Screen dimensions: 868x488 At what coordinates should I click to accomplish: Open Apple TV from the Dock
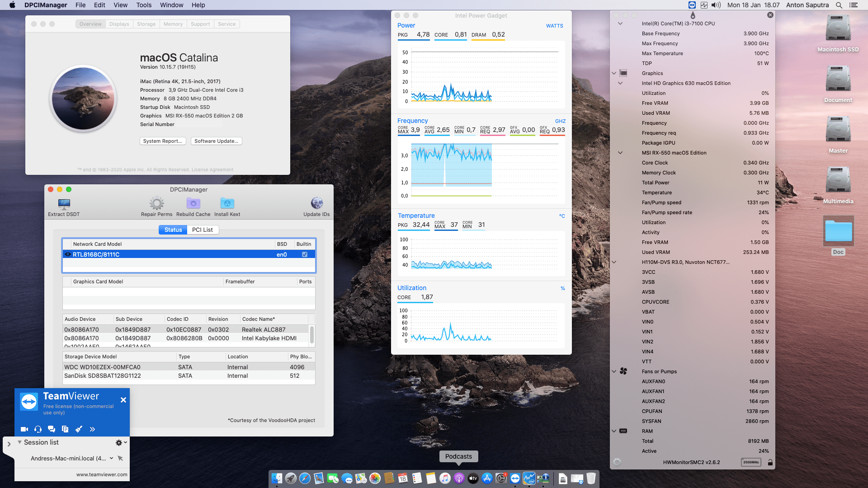click(x=473, y=478)
